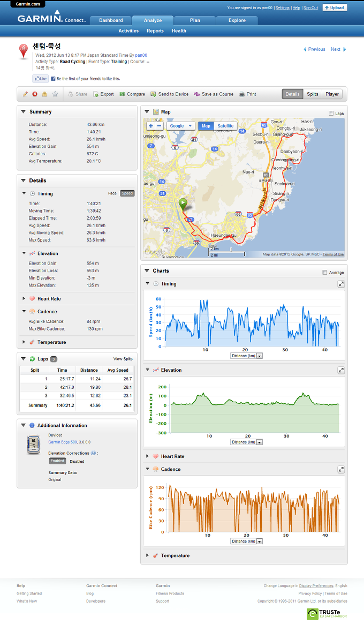Click the Next arrow icon
This screenshot has width=364, height=632.
[344, 49]
